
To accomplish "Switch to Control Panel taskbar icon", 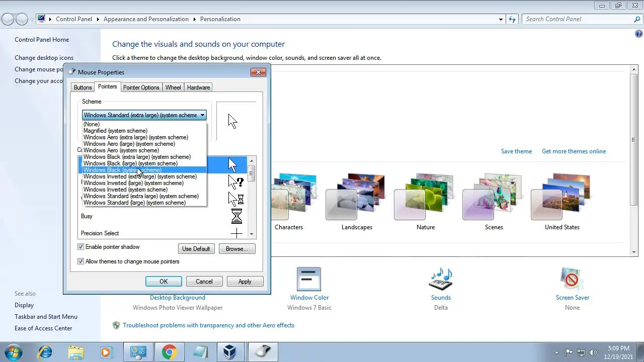I will [138, 352].
